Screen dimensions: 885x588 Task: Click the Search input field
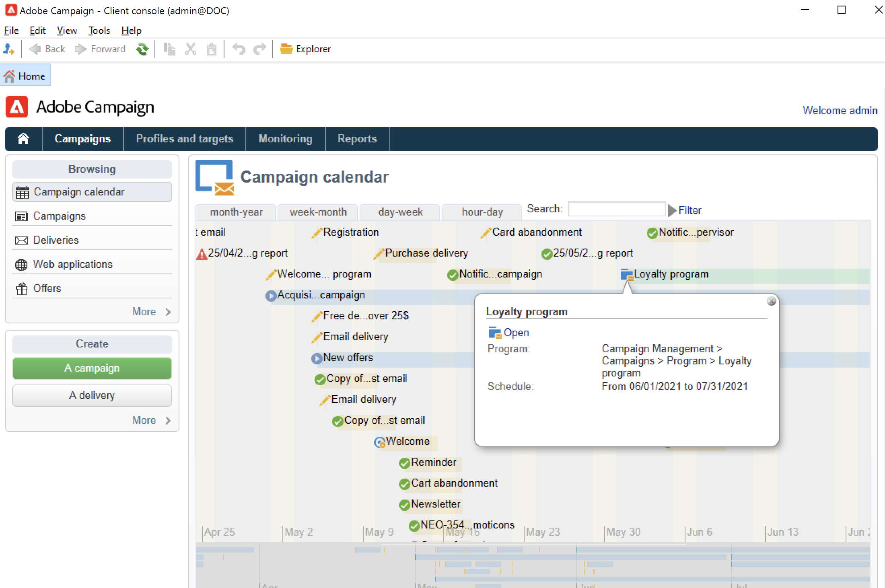point(616,209)
